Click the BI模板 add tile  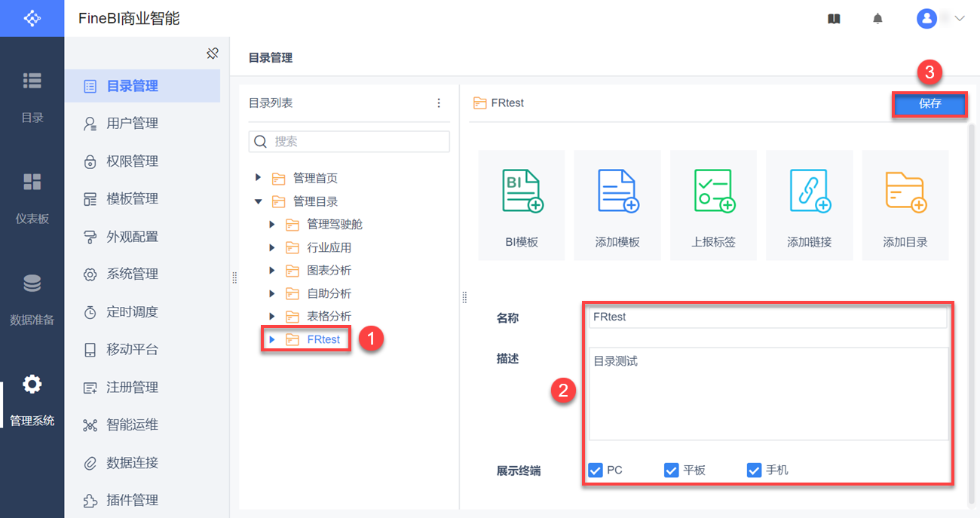click(x=522, y=205)
